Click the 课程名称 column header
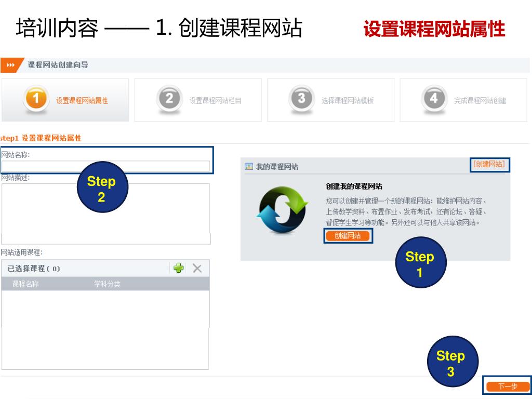Image resolution: width=532 pixels, height=399 pixels. [25, 284]
